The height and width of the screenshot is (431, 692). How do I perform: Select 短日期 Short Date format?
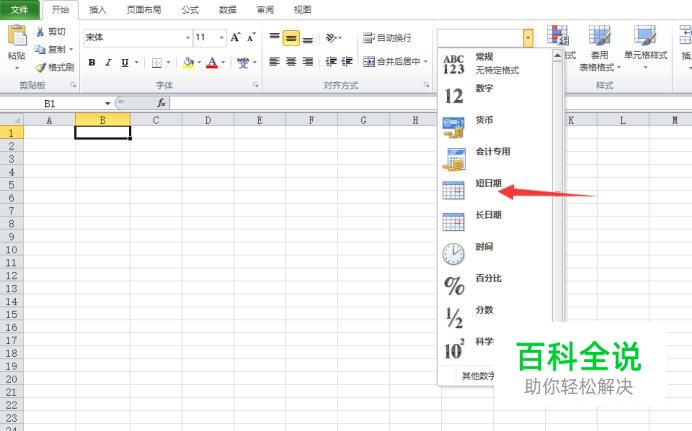point(495,191)
